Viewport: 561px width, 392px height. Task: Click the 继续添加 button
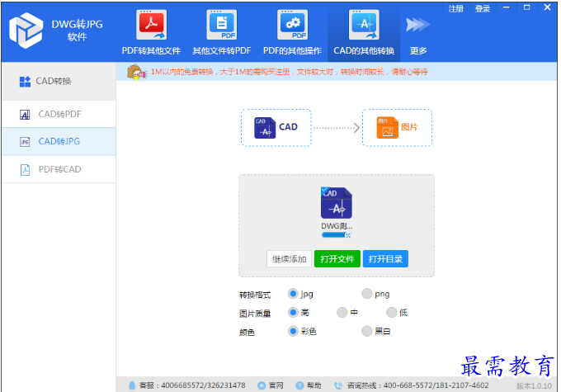[x=289, y=259]
